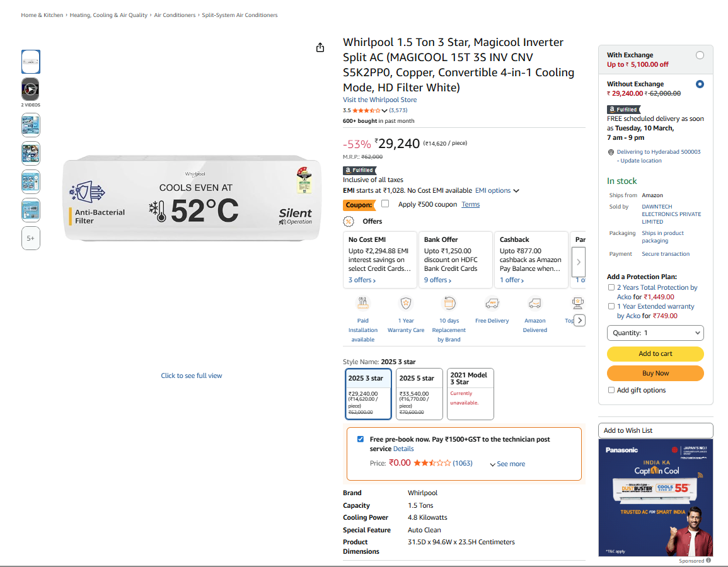Click the Add to cart button
Image resolution: width=728 pixels, height=567 pixels.
click(x=655, y=353)
